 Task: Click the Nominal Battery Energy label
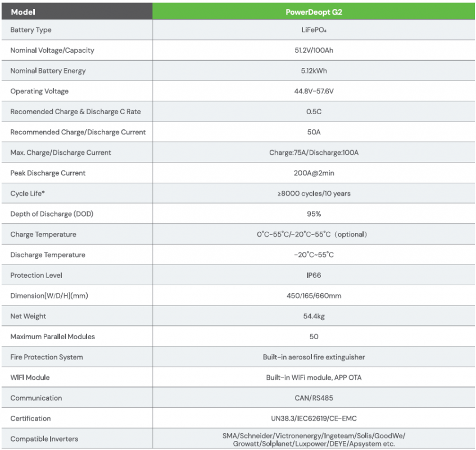48,71
